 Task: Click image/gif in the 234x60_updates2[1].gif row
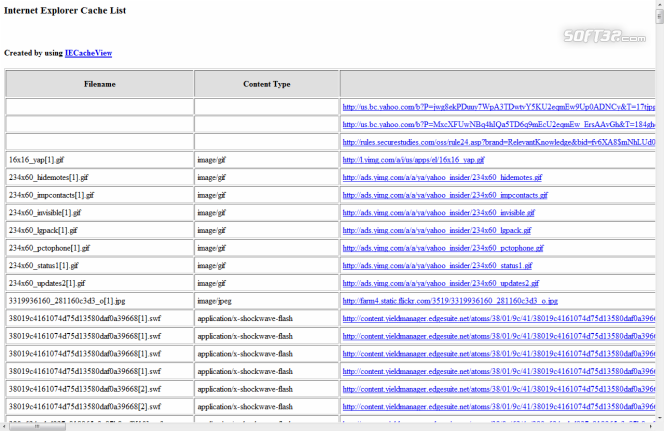pos(266,283)
